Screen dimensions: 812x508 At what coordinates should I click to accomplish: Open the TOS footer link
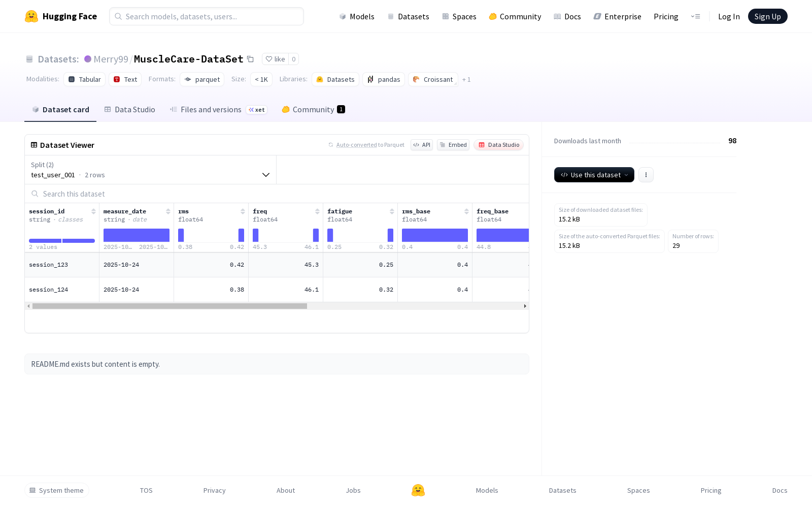(x=146, y=490)
